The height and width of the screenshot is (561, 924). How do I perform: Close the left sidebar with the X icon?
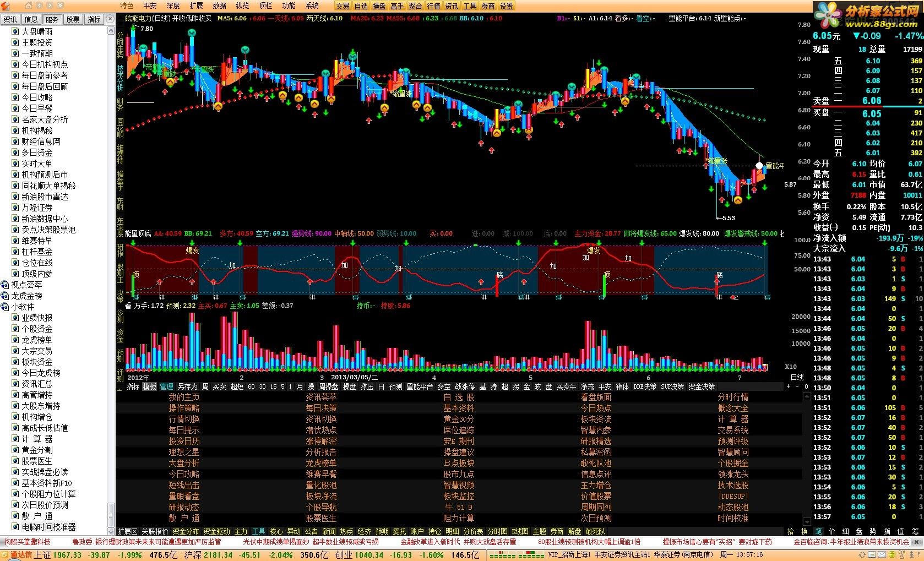tap(110, 19)
